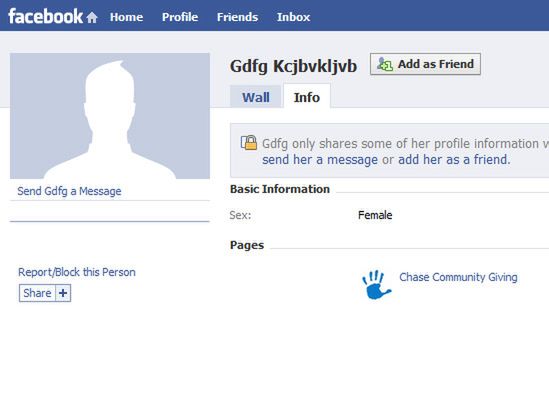Open the Home menu item
Viewport: 549px width, 400px height.
[126, 17]
